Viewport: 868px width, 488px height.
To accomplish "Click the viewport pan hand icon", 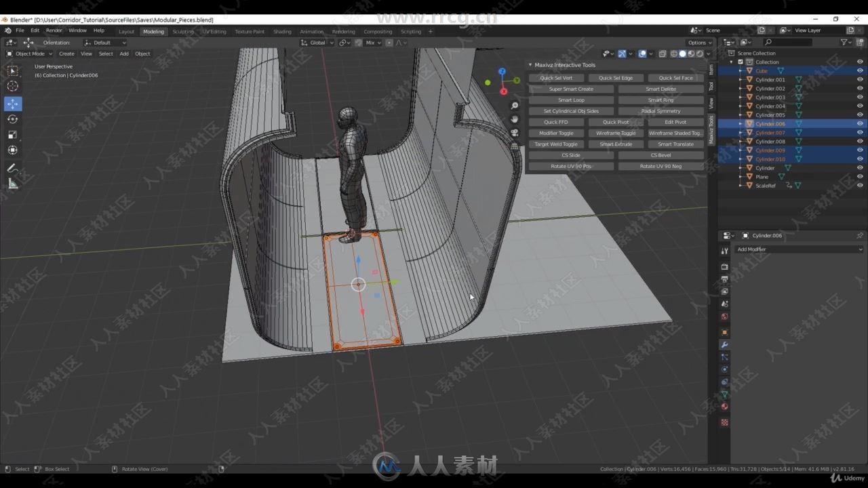I will click(515, 119).
